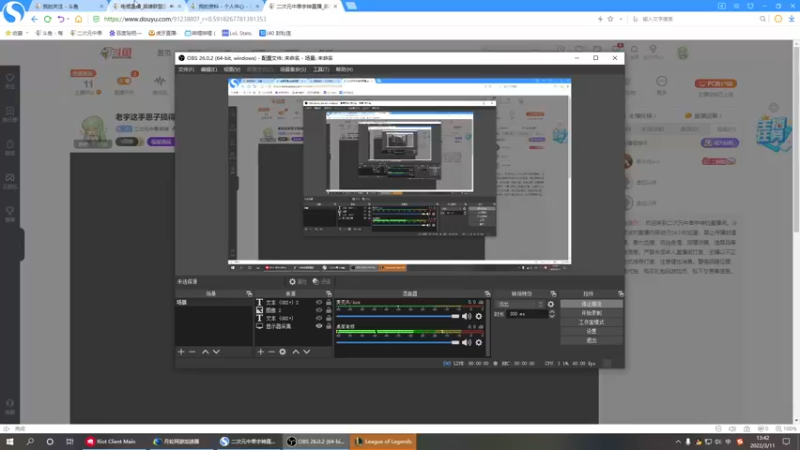This screenshot has width=800, height=450.
Task: Pop out the Controls dock
Action: (620, 294)
